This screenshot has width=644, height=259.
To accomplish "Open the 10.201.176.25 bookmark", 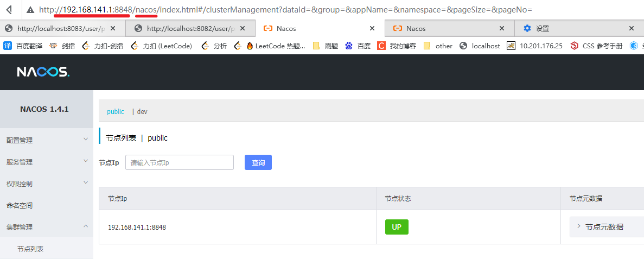I will (535, 46).
